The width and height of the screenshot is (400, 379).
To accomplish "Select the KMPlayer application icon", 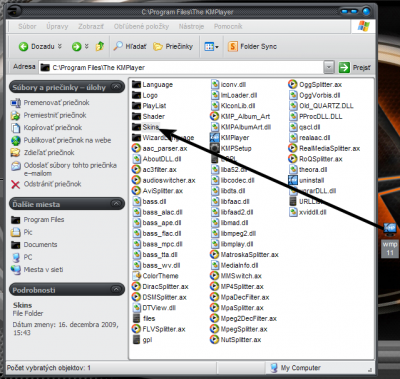I will [x=214, y=137].
